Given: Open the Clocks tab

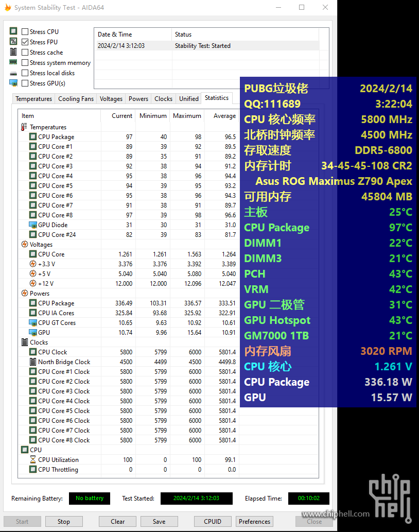Looking at the screenshot, I should pyautogui.click(x=163, y=99).
